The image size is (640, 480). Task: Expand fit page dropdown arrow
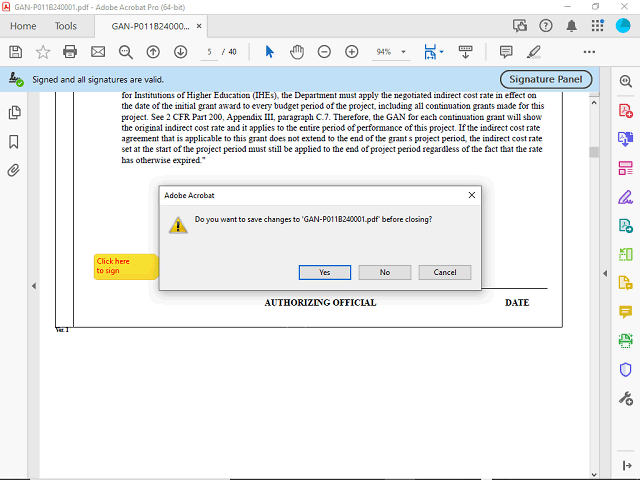[x=441, y=52]
